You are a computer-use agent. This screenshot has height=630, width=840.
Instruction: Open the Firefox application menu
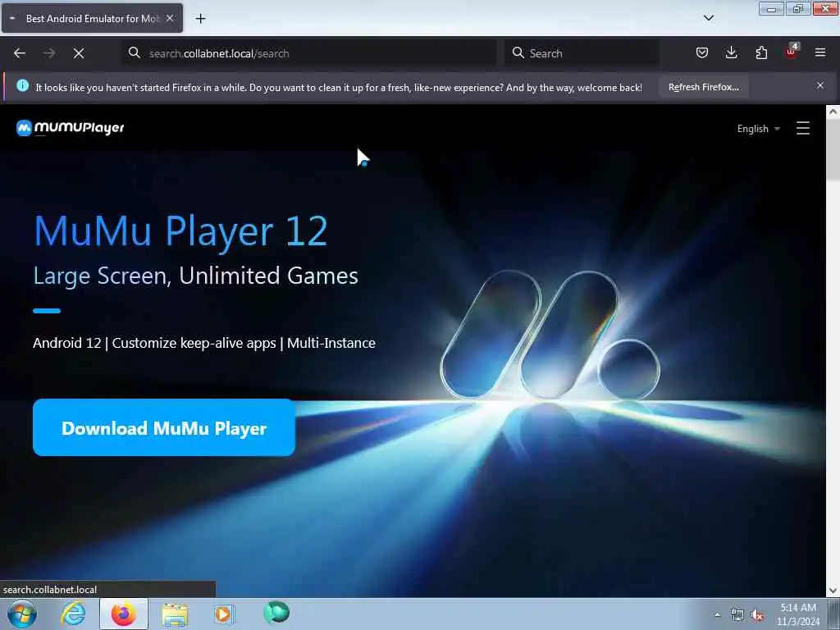pos(820,52)
